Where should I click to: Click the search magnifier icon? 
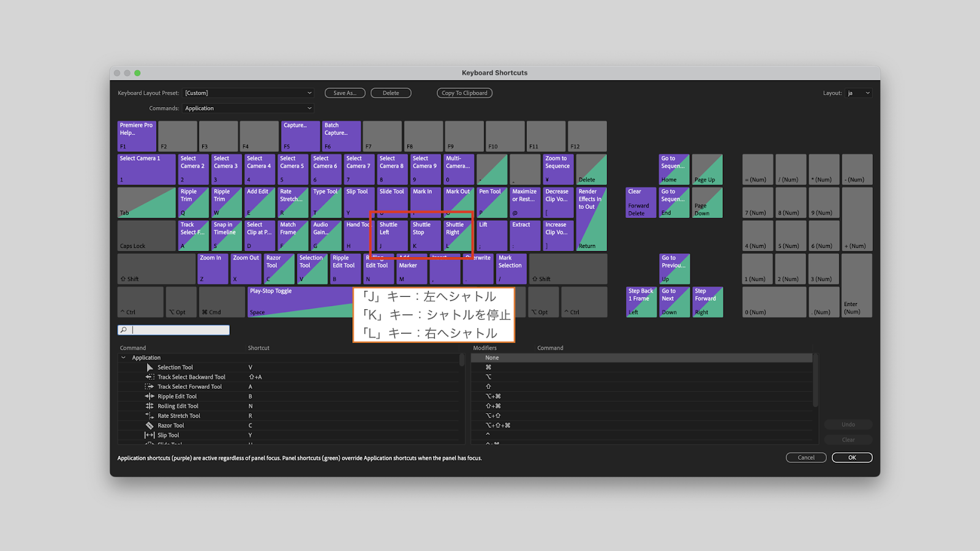click(124, 330)
